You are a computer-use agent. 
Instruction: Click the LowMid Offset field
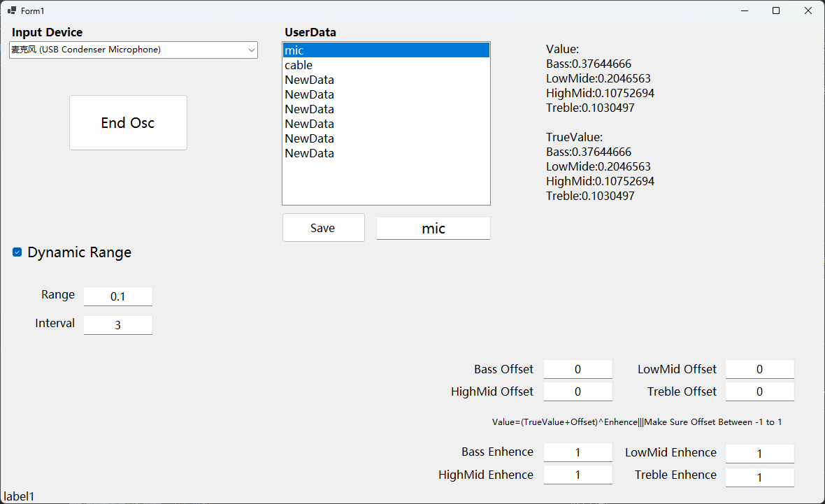point(759,369)
